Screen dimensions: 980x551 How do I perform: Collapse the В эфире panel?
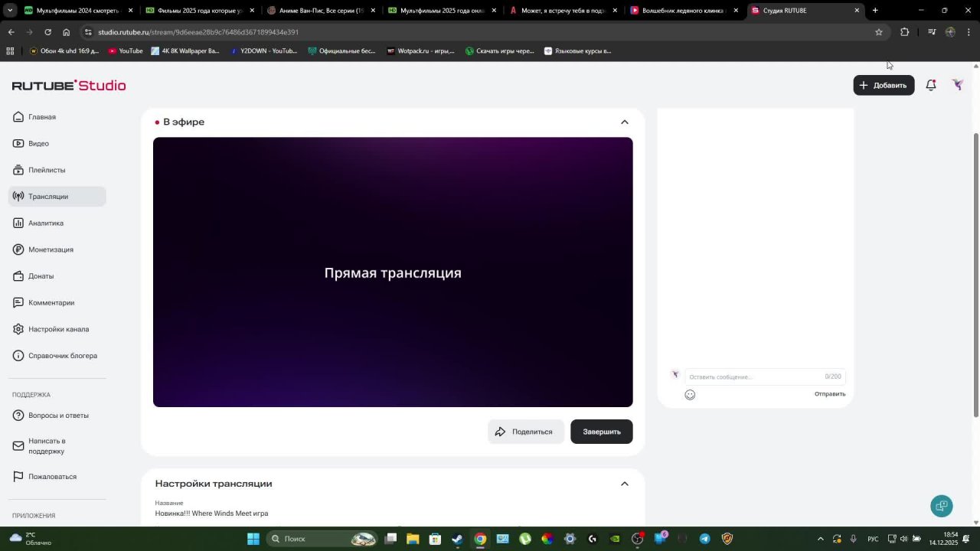[x=625, y=122]
